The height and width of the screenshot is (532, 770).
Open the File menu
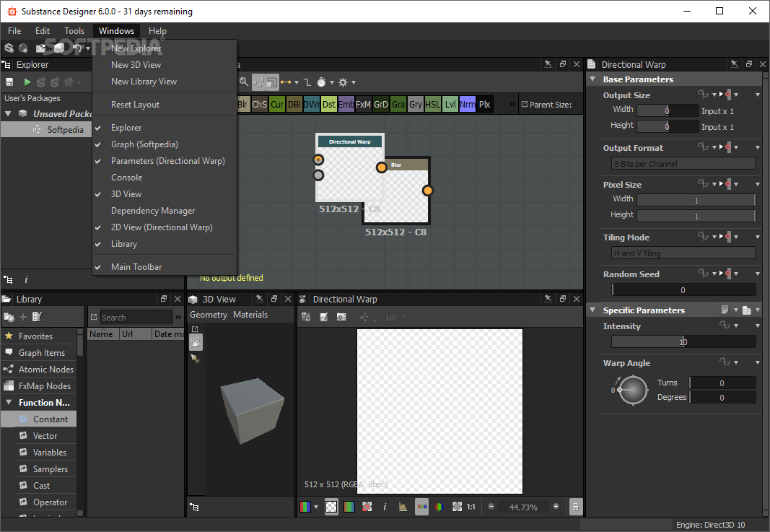point(14,31)
